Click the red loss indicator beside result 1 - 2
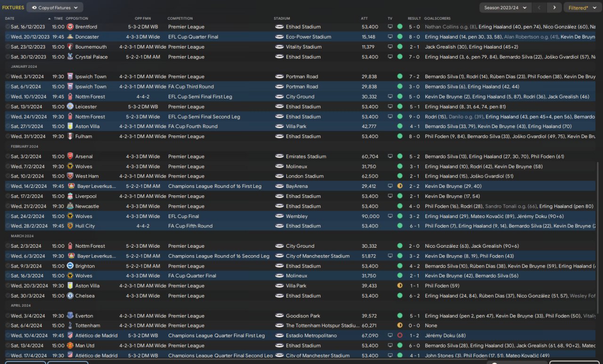The image size is (603, 364). (400, 336)
